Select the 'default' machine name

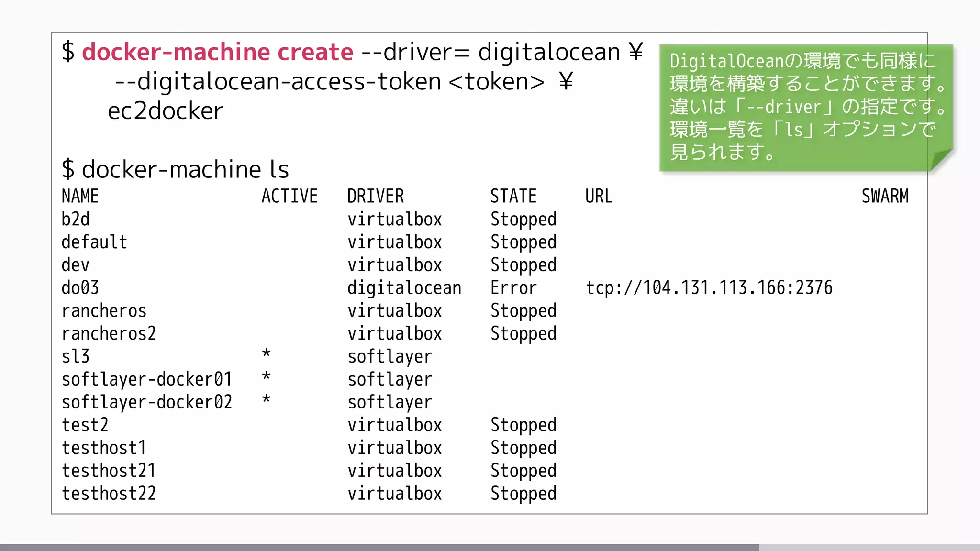94,242
